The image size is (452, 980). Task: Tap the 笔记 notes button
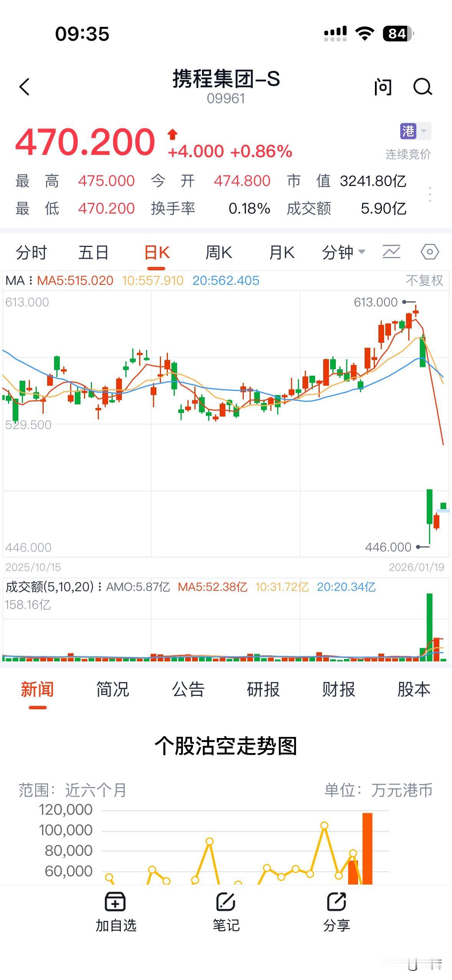pos(226,913)
